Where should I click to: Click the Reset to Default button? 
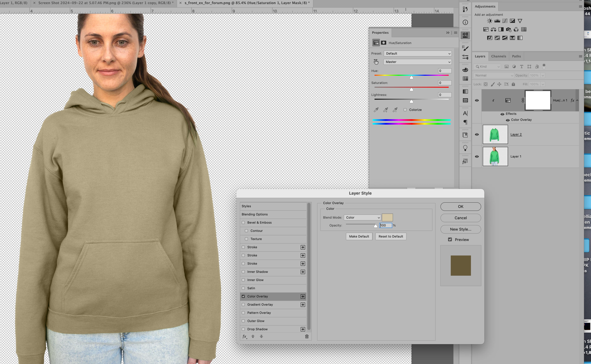(x=390, y=236)
